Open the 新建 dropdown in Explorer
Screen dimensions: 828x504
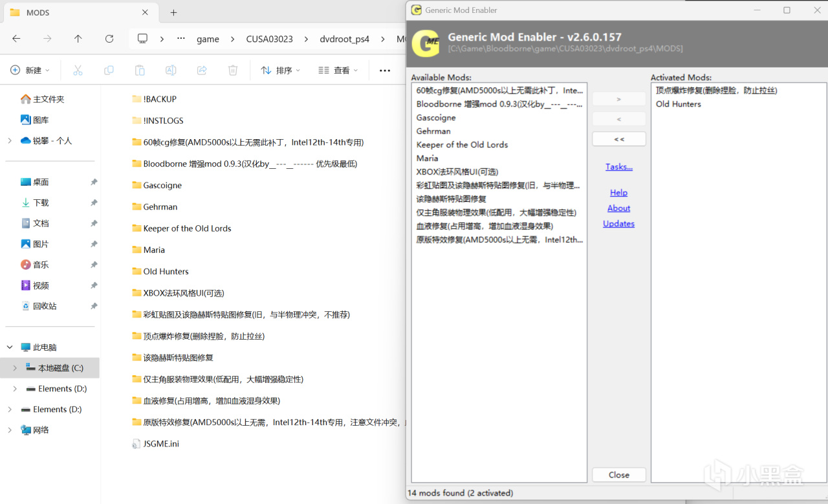(x=30, y=70)
